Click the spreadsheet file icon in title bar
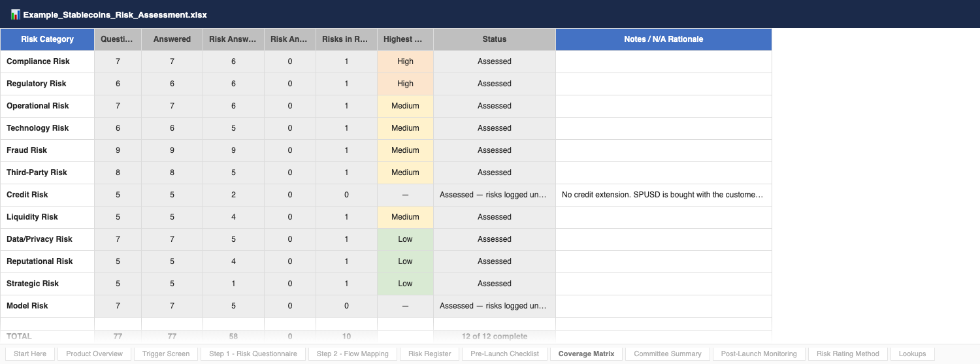Screen dimensions: 980x364 [15, 14]
